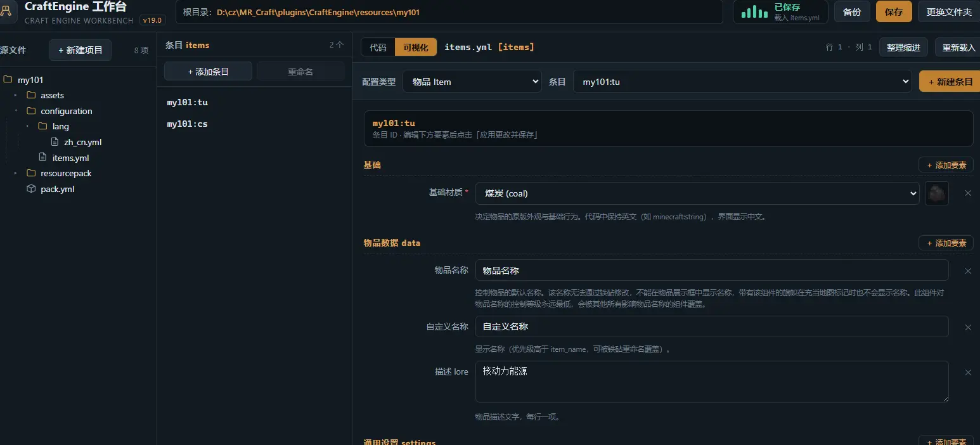Open the 配置类型 物品 Item dropdown
The width and height of the screenshot is (980, 445).
472,81
